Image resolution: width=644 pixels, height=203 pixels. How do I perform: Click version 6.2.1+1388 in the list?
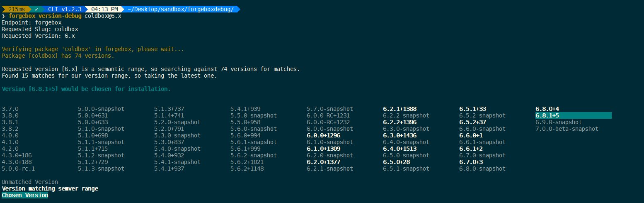pos(399,109)
